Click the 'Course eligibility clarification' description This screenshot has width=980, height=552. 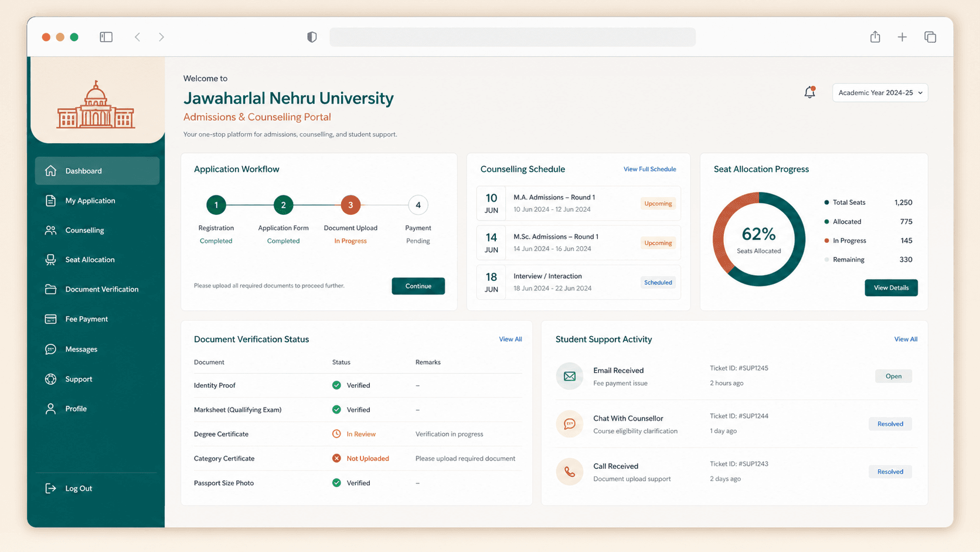pyautogui.click(x=635, y=431)
